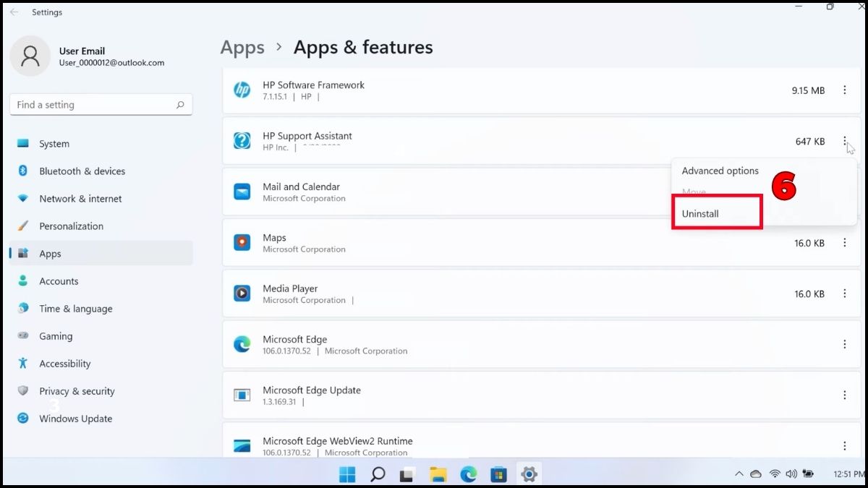
Task: Launch Microsoft Edge from the taskbar
Action: [x=468, y=474]
